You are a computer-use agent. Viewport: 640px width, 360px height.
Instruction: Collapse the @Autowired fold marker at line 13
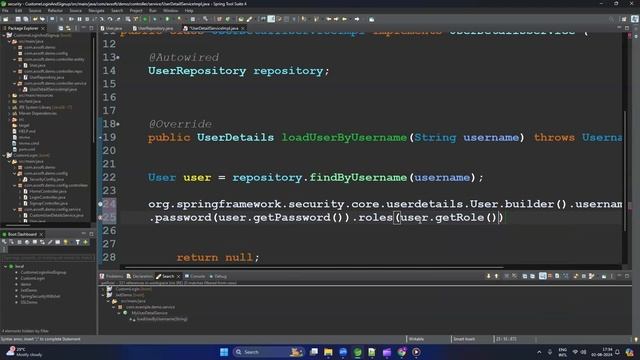click(x=118, y=58)
